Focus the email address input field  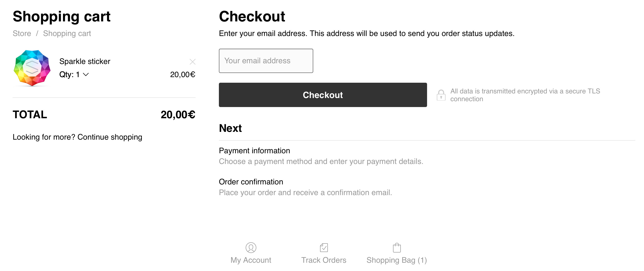(266, 61)
